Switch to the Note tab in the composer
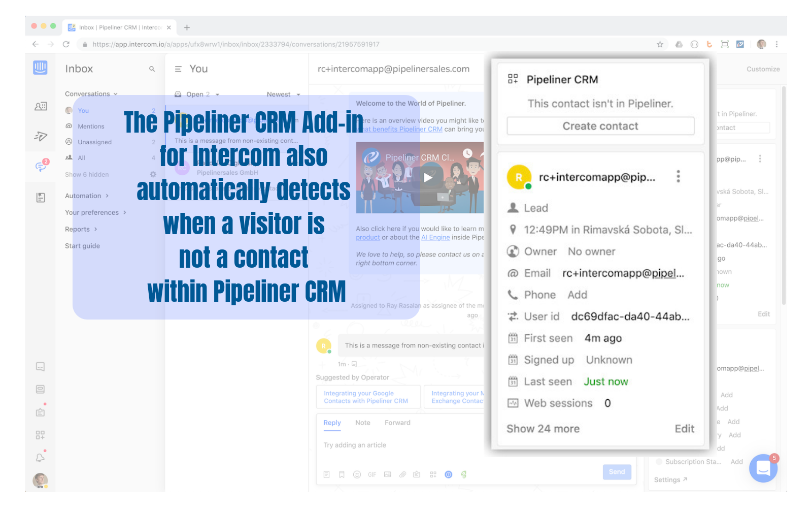812x508 pixels. (x=363, y=422)
